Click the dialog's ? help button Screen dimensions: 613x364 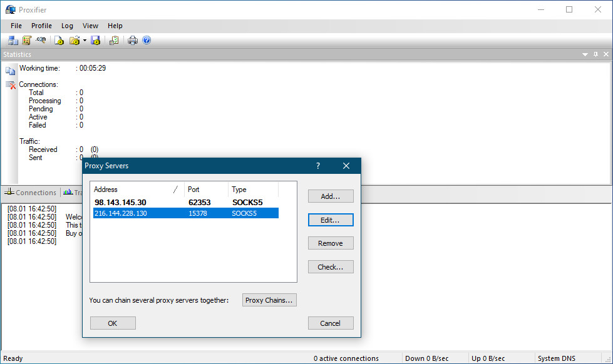click(318, 166)
